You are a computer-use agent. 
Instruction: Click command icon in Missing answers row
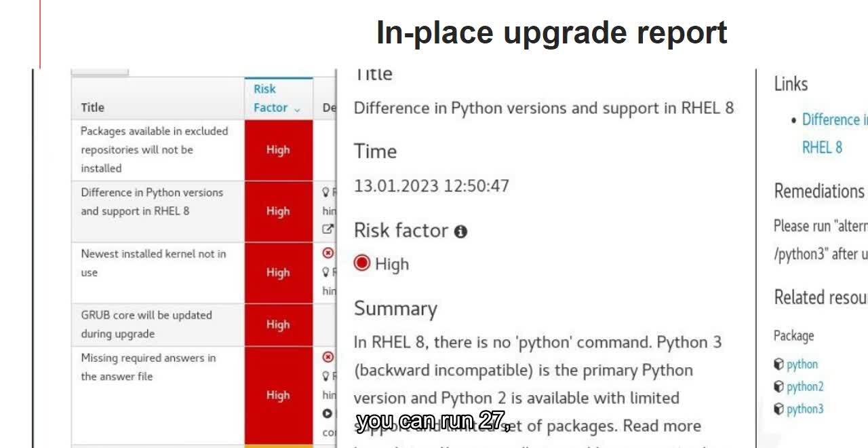pos(328,413)
